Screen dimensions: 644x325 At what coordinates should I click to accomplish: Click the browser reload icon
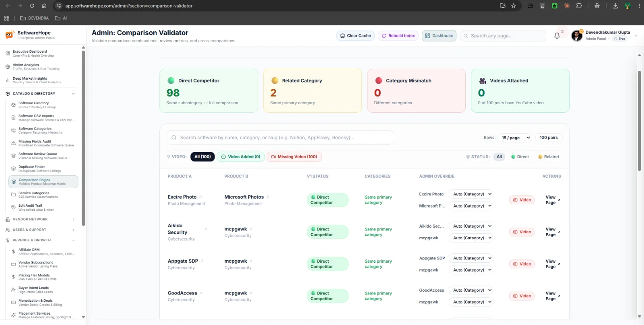pos(32,6)
